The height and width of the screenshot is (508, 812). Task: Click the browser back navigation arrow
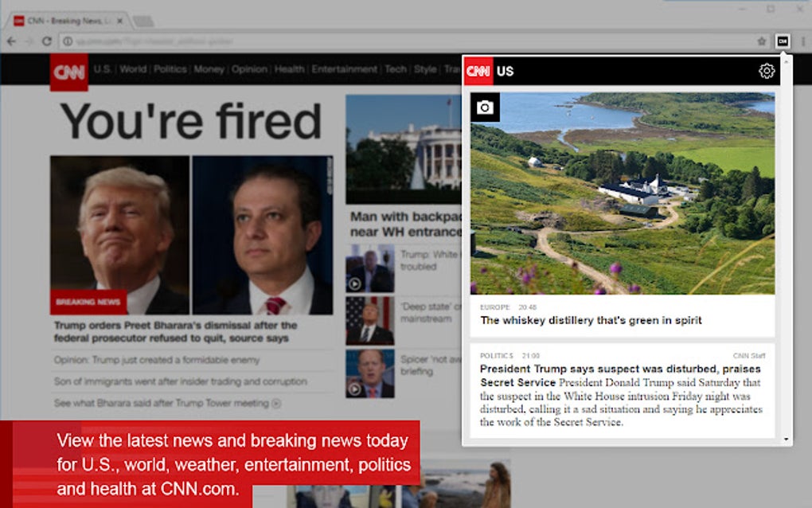point(11,40)
